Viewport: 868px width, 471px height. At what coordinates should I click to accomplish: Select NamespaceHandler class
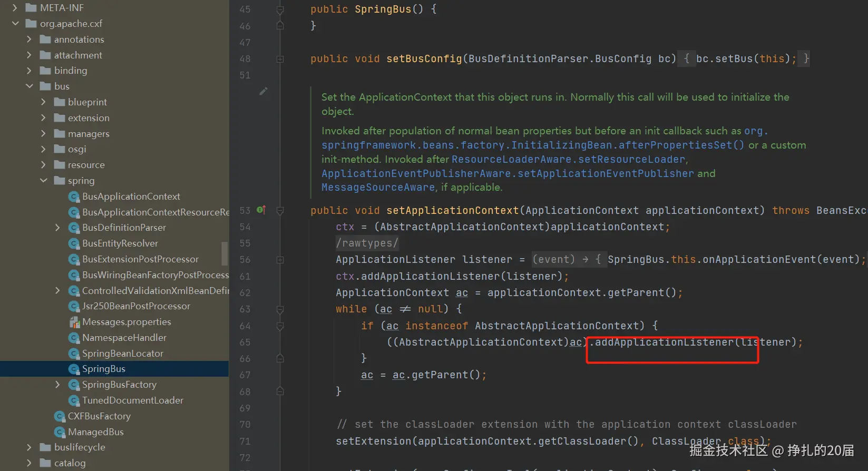pyautogui.click(x=124, y=338)
